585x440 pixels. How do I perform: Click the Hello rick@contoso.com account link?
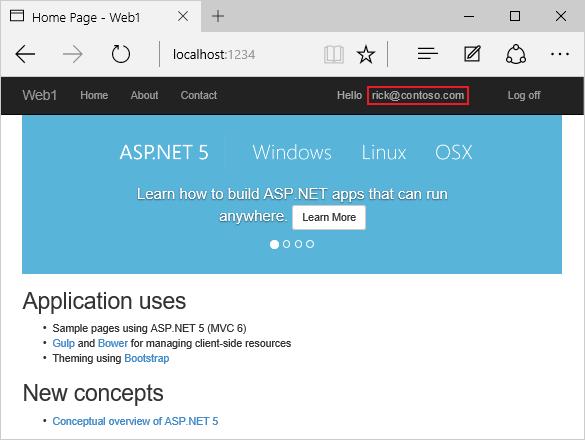point(403,96)
